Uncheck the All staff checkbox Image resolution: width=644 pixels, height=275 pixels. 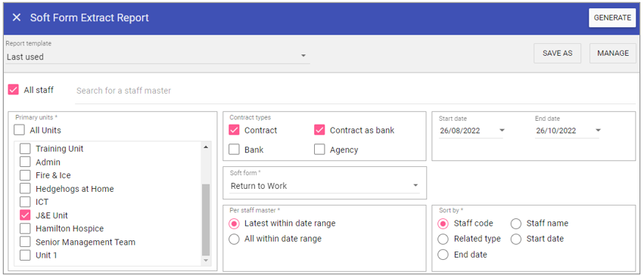point(14,90)
